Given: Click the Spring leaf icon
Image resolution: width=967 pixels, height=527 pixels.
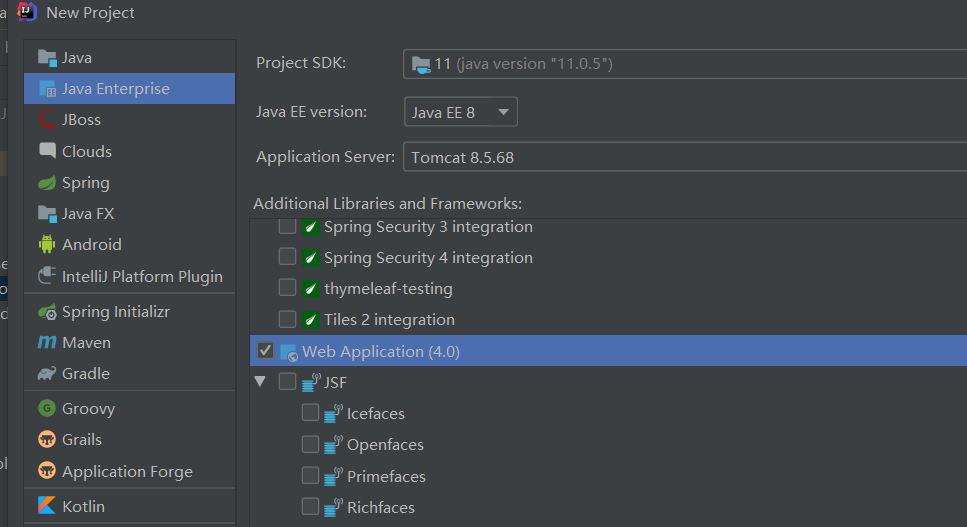Looking at the screenshot, I should point(47,182).
